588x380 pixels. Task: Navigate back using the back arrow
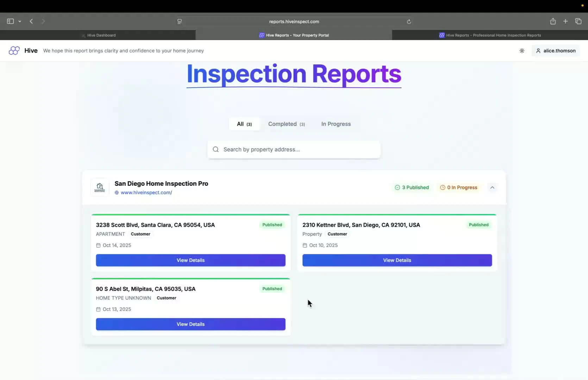[31, 21]
